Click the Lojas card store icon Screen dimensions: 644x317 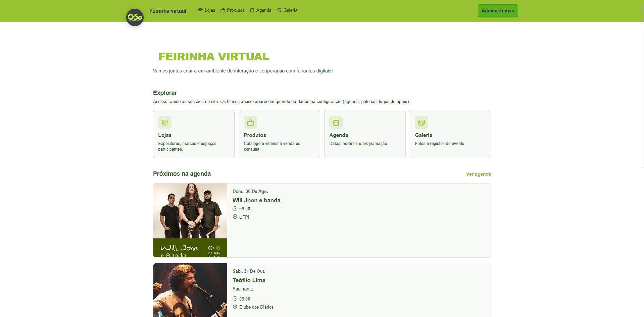165,122
